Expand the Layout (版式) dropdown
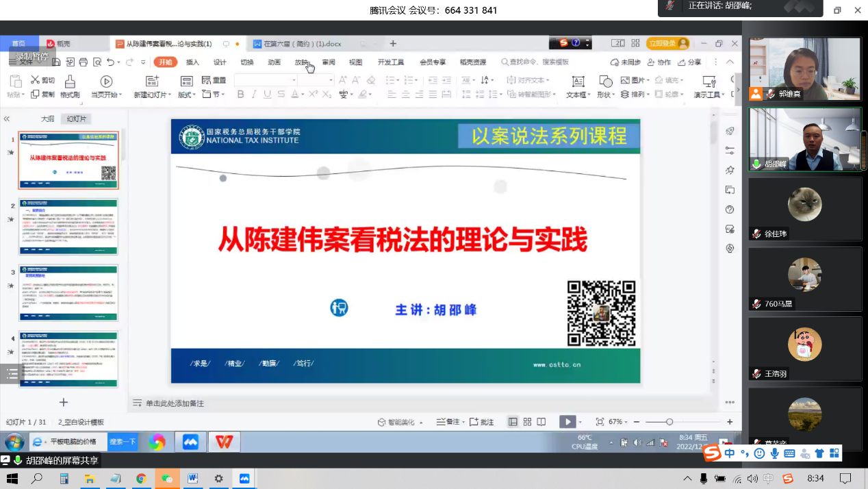The image size is (868, 489). click(x=187, y=95)
